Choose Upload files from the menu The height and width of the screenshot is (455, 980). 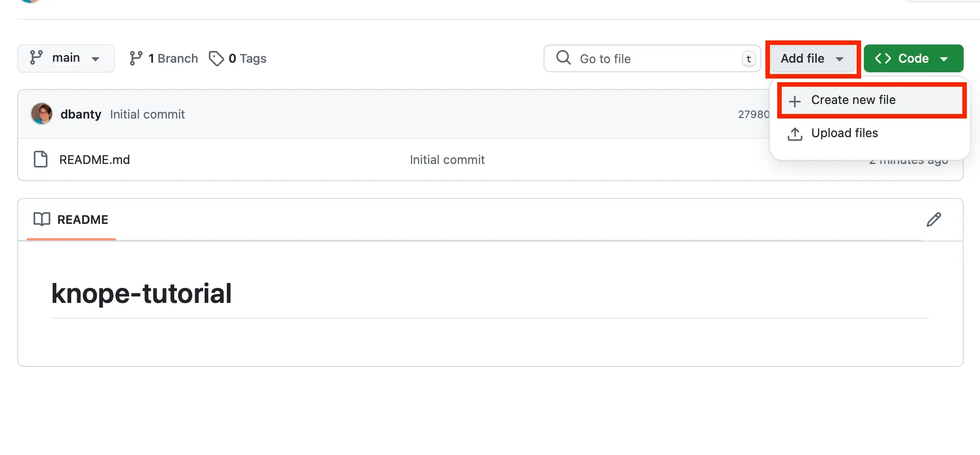click(845, 133)
